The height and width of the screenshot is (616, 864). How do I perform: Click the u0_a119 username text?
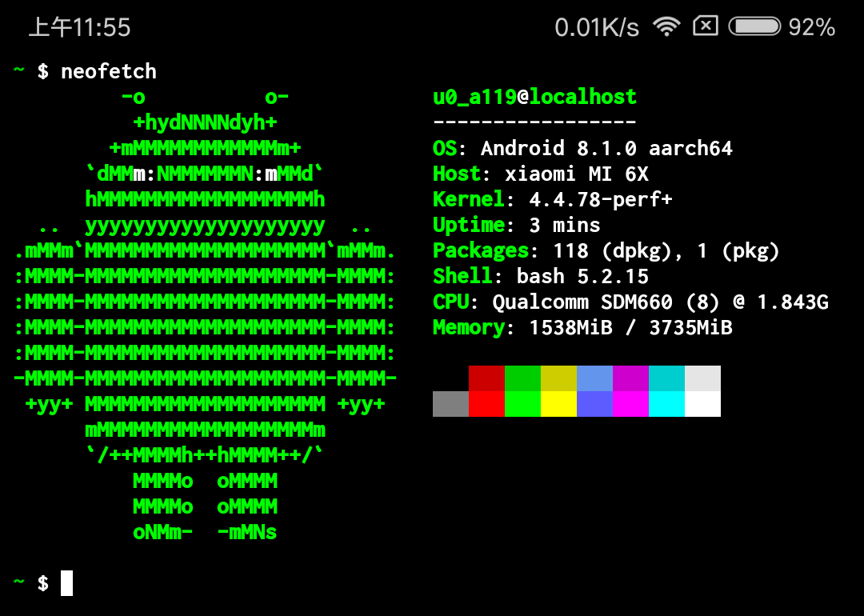tap(474, 97)
